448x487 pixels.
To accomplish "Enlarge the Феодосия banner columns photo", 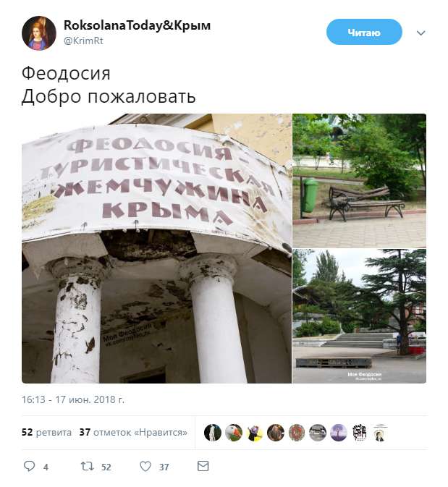I will (x=156, y=248).
